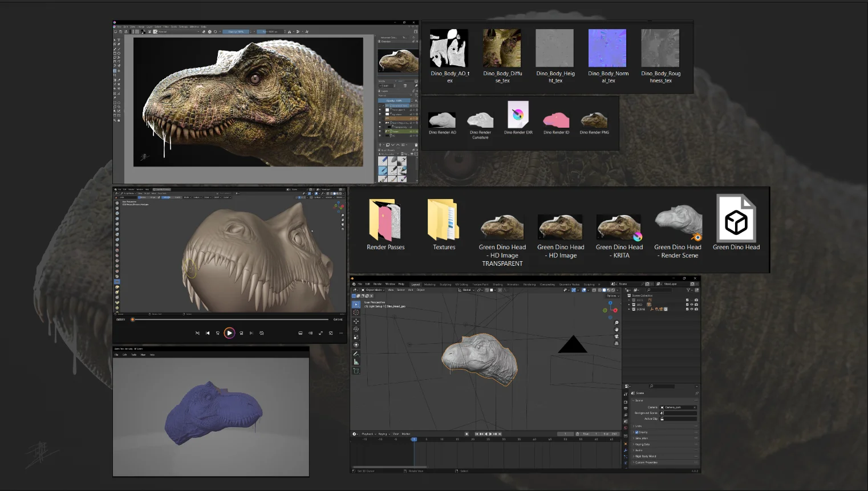This screenshot has height=491, width=868.
Task: Enable the Gravity checkbox in Blender's scene properties
Action: pyautogui.click(x=637, y=432)
